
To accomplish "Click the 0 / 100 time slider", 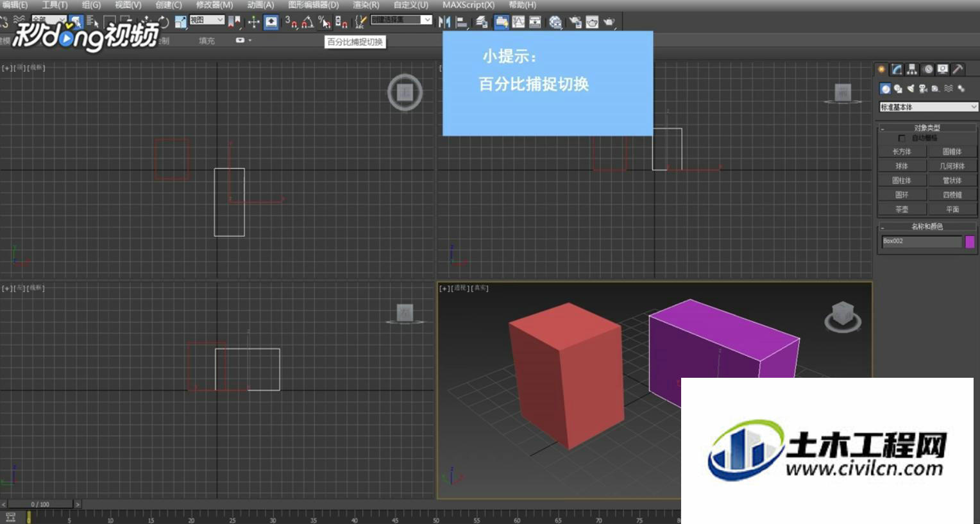I will tap(40, 504).
